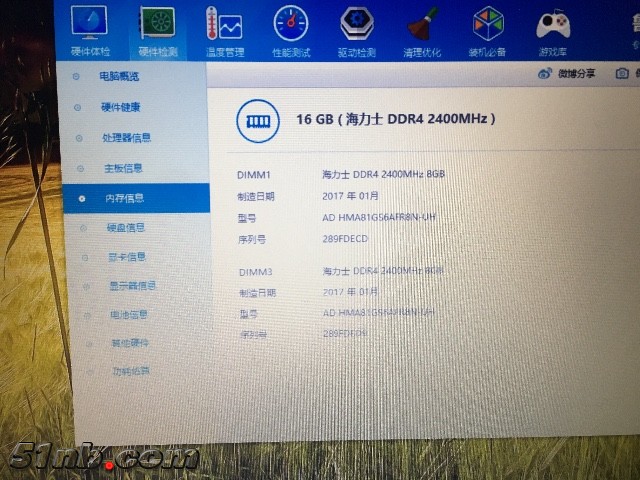Open 硬盘信息 sidebar item
This screenshot has width=640, height=480.
[126, 228]
